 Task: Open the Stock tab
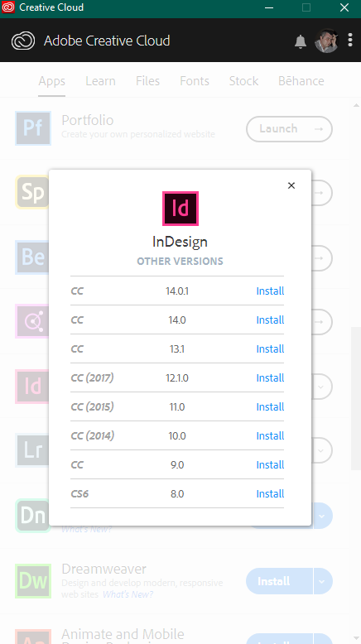[x=243, y=81]
